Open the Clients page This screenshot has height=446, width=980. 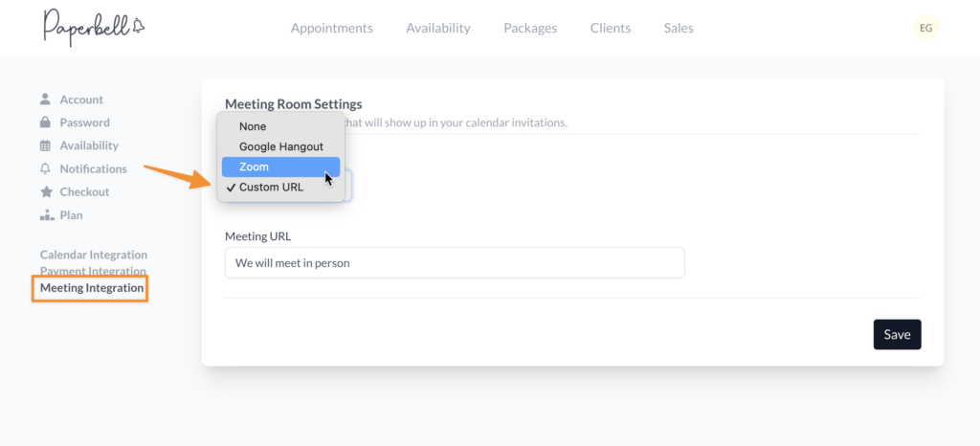click(610, 28)
